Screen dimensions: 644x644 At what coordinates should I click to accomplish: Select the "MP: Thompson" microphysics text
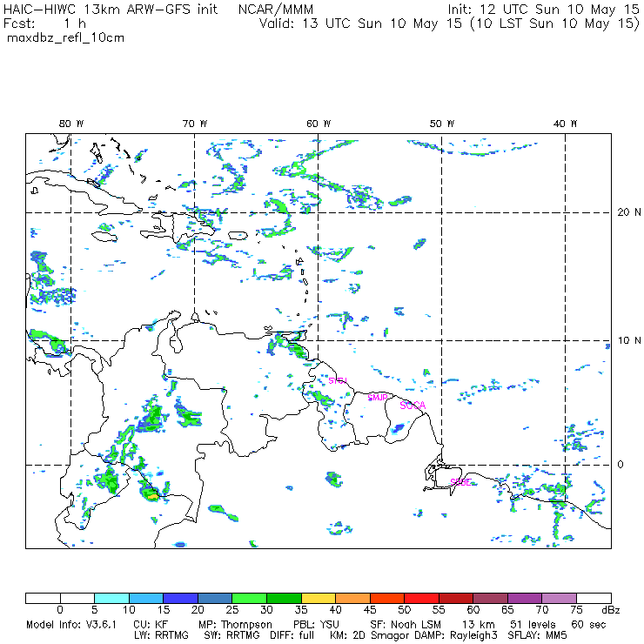click(x=235, y=625)
